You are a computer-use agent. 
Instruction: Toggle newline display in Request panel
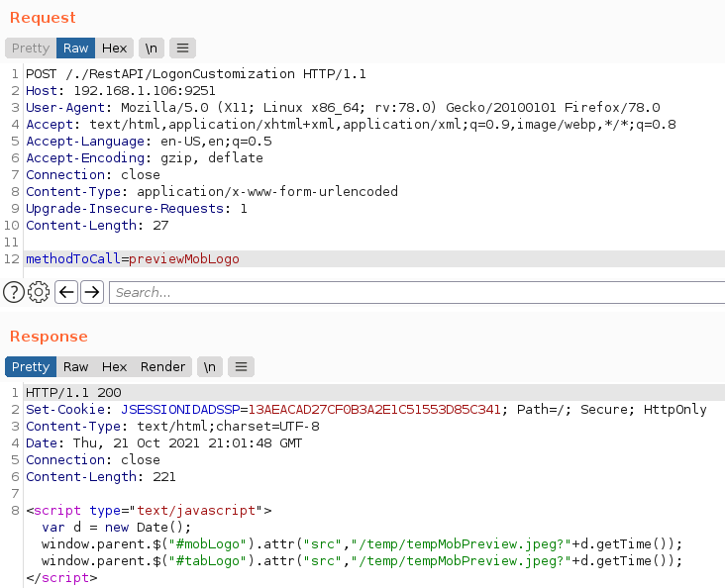click(152, 48)
